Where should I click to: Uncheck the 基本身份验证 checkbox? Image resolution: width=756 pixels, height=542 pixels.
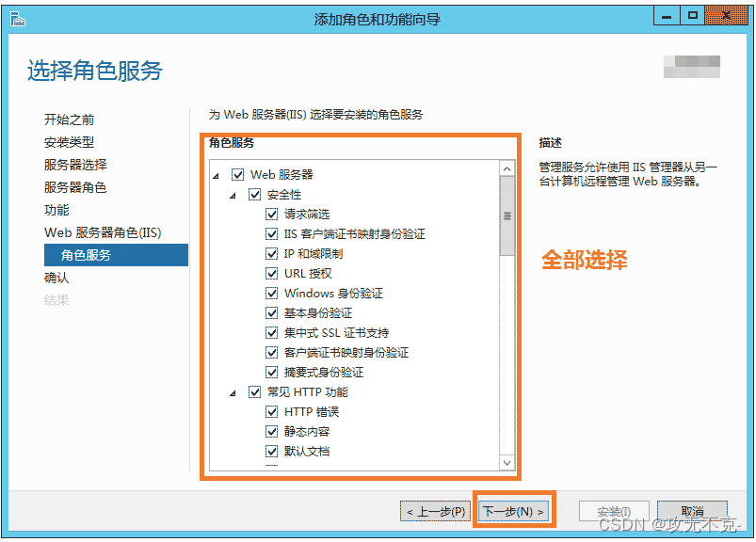272,312
